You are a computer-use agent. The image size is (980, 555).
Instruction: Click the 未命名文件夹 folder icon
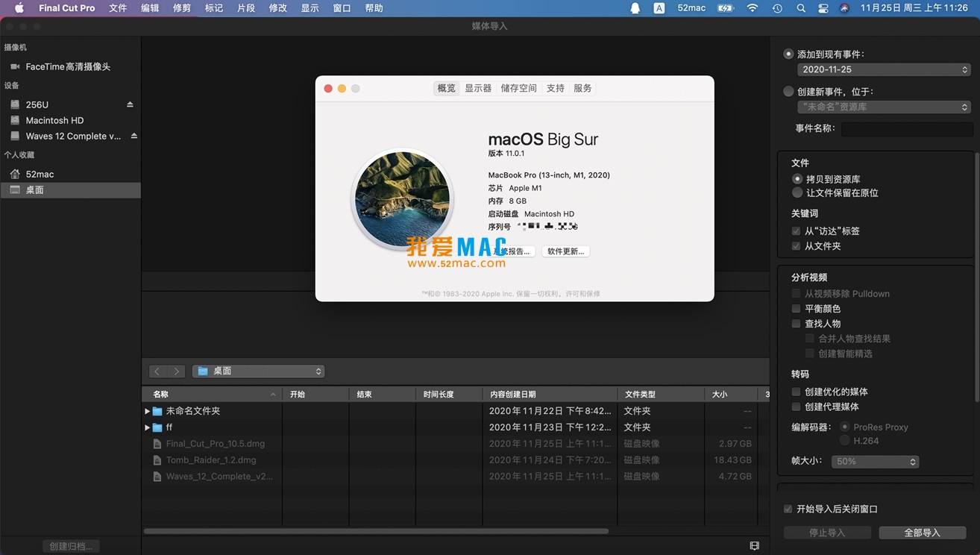pyautogui.click(x=157, y=411)
